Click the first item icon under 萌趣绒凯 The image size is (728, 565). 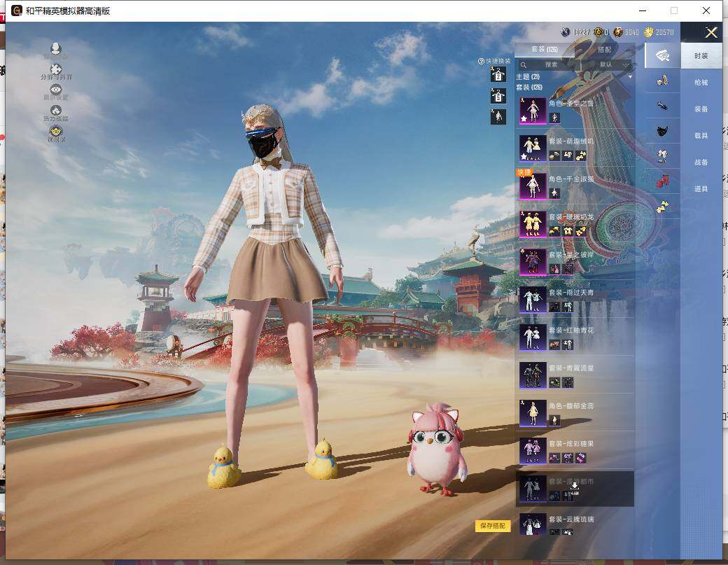[554, 155]
